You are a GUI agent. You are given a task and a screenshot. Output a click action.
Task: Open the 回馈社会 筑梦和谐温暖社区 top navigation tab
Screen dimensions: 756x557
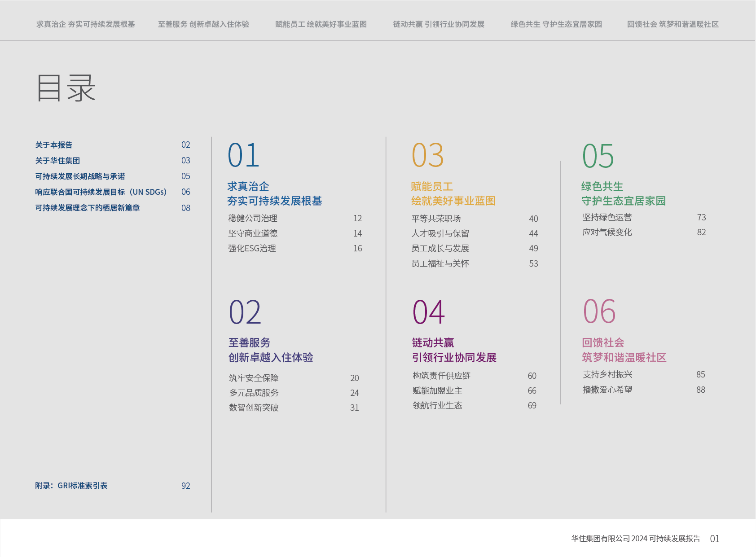tap(673, 24)
